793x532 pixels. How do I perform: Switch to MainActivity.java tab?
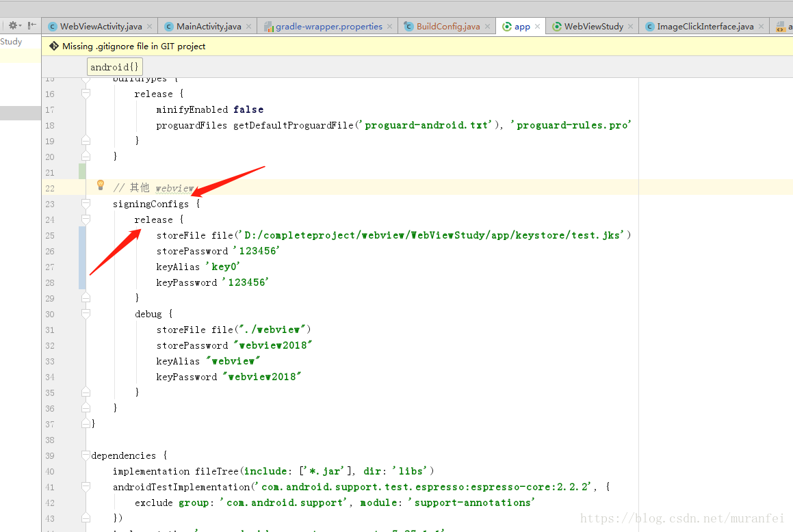pyautogui.click(x=209, y=26)
